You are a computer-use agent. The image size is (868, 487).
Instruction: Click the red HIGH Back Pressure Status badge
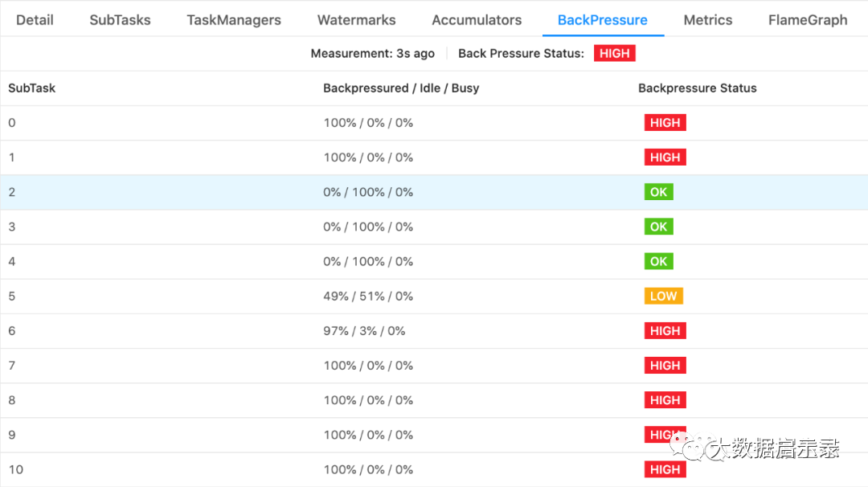(x=615, y=53)
